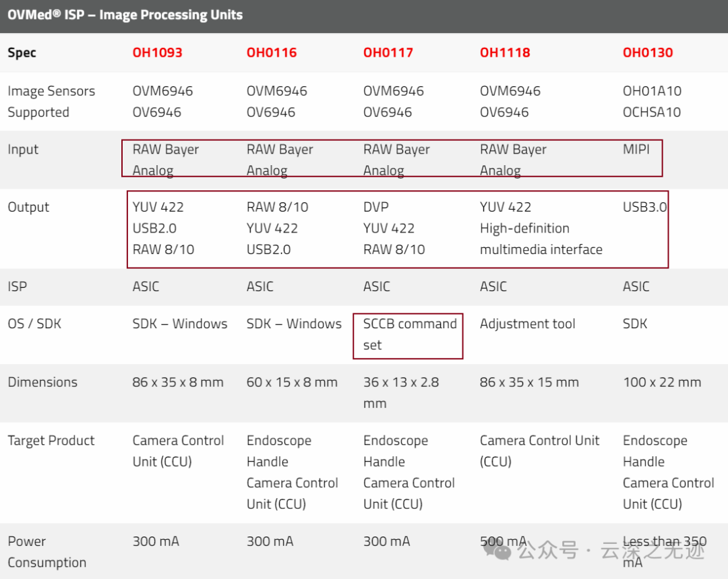Select the 'OS / SDK' row label
The image size is (728, 579).
pos(34,324)
